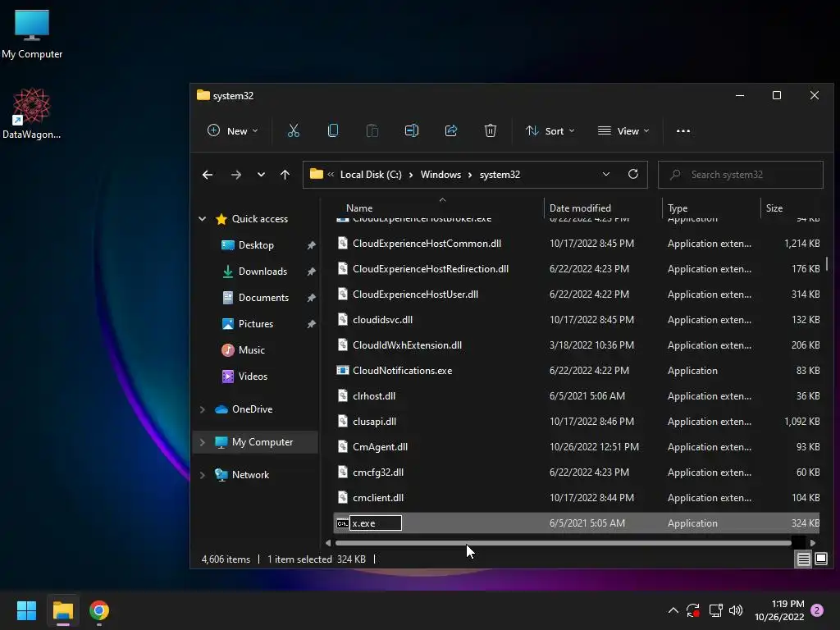840x630 pixels.
Task: Click the x.exe rename text field
Action: (x=376, y=523)
